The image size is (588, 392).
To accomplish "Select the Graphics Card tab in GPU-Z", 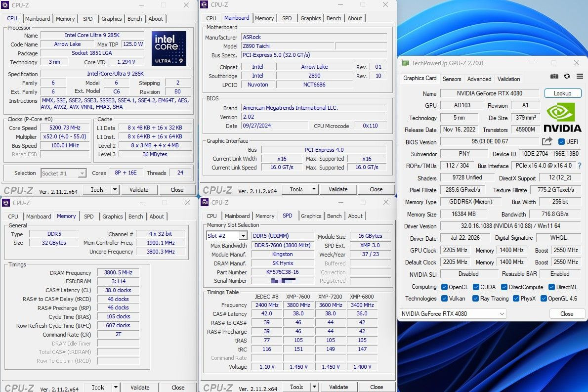I will [420, 78].
